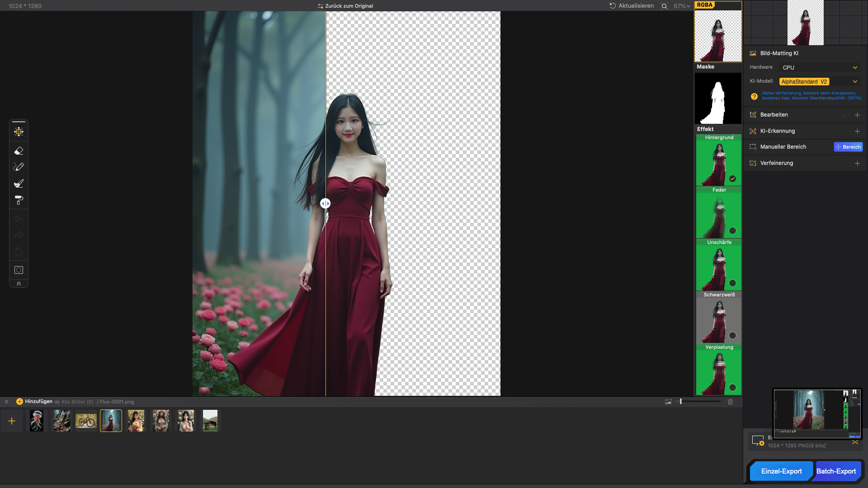Switch to Maske preview

click(718, 98)
